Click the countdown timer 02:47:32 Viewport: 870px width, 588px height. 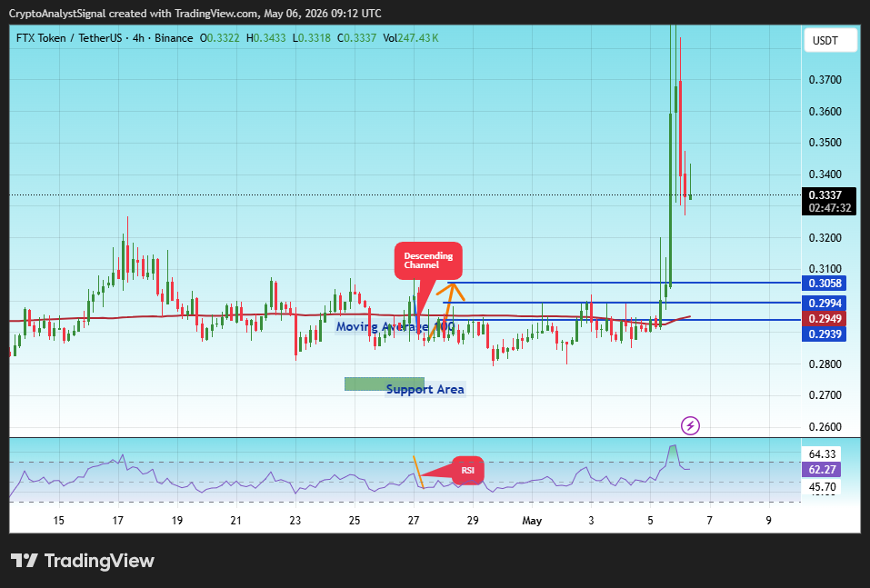coord(829,208)
